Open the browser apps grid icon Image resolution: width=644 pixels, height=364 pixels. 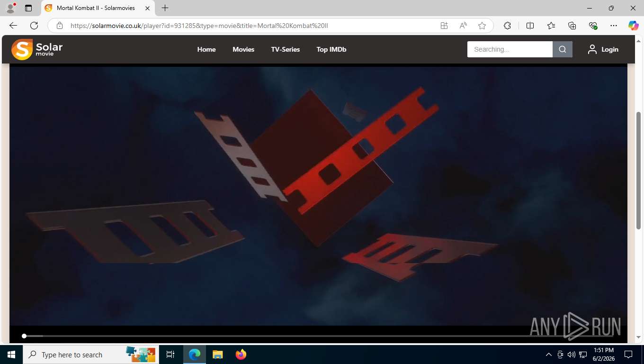pyautogui.click(x=444, y=26)
